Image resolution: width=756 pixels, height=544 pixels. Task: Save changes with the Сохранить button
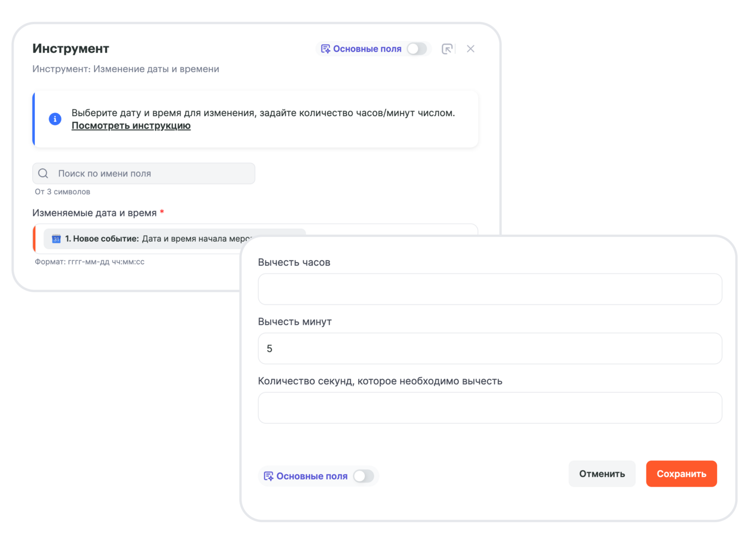coord(681,474)
